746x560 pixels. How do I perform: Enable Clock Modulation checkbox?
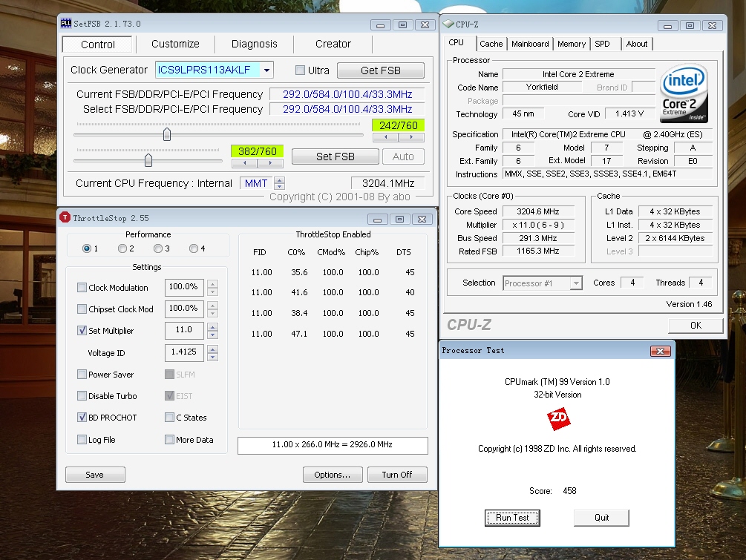pyautogui.click(x=82, y=288)
